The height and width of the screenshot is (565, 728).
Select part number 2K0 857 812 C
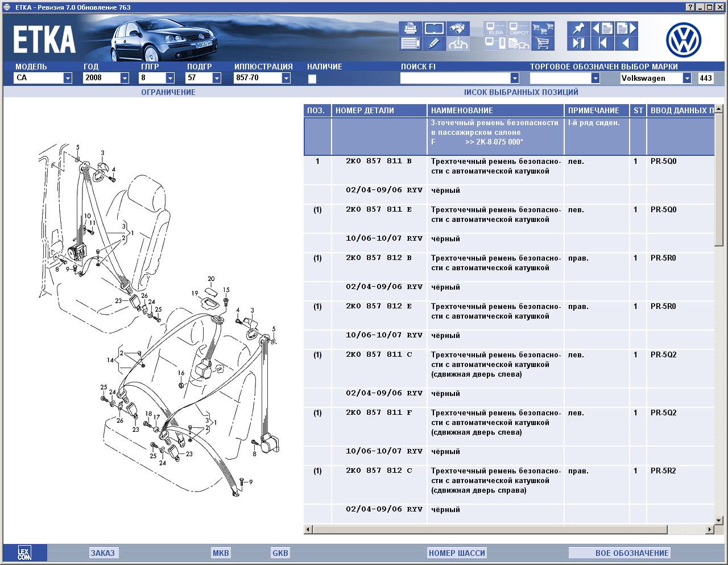click(378, 471)
